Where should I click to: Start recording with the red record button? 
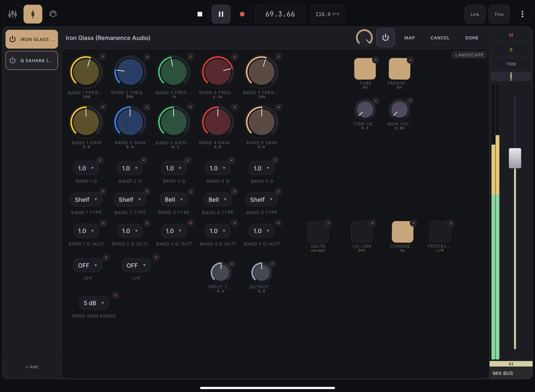242,14
